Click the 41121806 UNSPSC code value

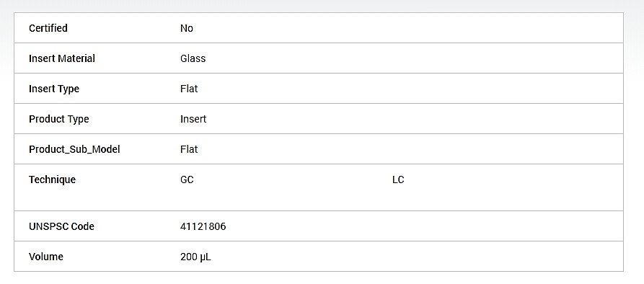tap(203, 226)
